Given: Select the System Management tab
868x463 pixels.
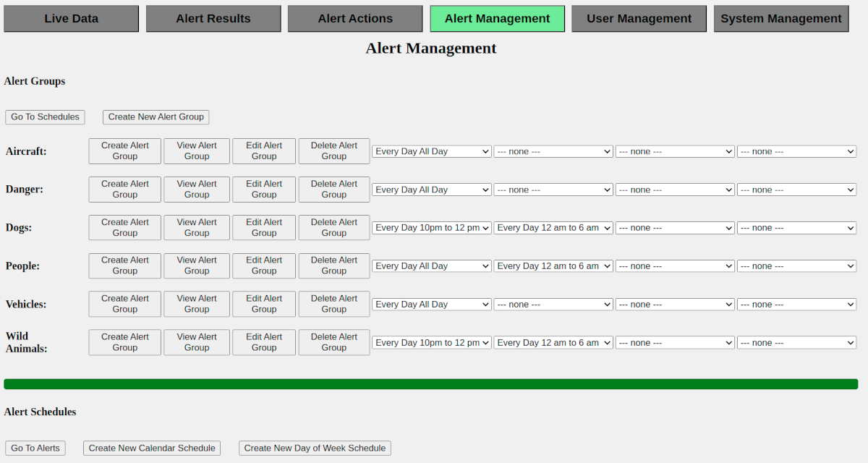Looking at the screenshot, I should [x=781, y=19].
